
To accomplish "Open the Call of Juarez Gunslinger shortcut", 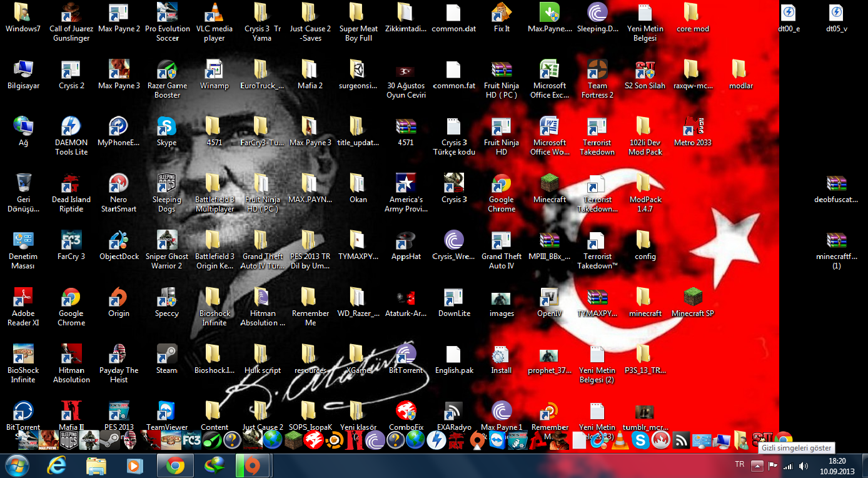I will coord(71,23).
